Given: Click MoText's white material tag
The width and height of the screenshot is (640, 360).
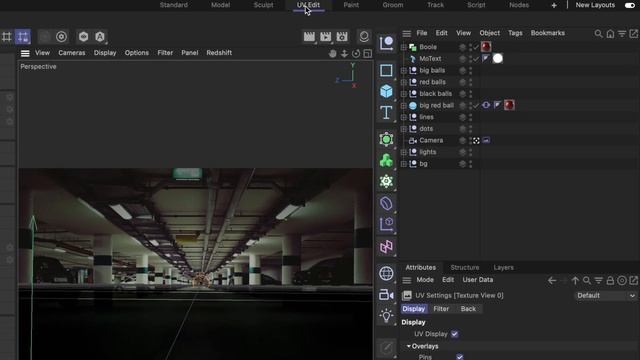Looking at the screenshot, I should point(498,58).
